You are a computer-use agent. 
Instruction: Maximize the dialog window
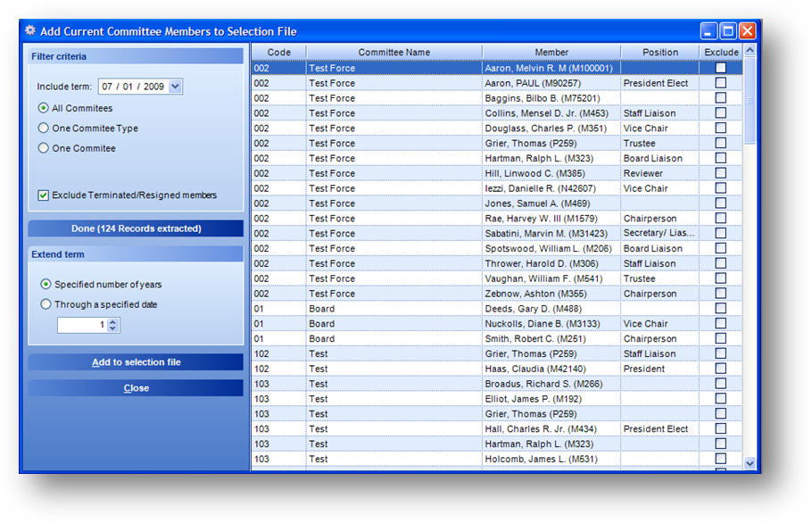[727, 31]
